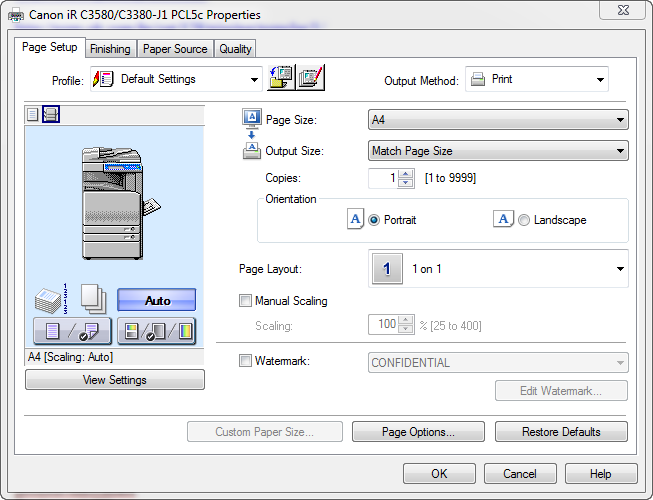Click the copies sheets icon in preview
The height and width of the screenshot is (500, 653).
click(93, 299)
